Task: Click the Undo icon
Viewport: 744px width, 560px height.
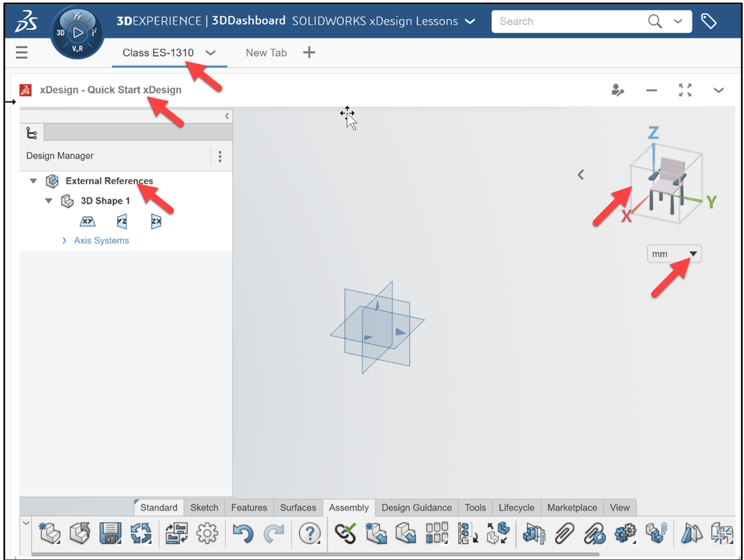Action: coord(243,534)
